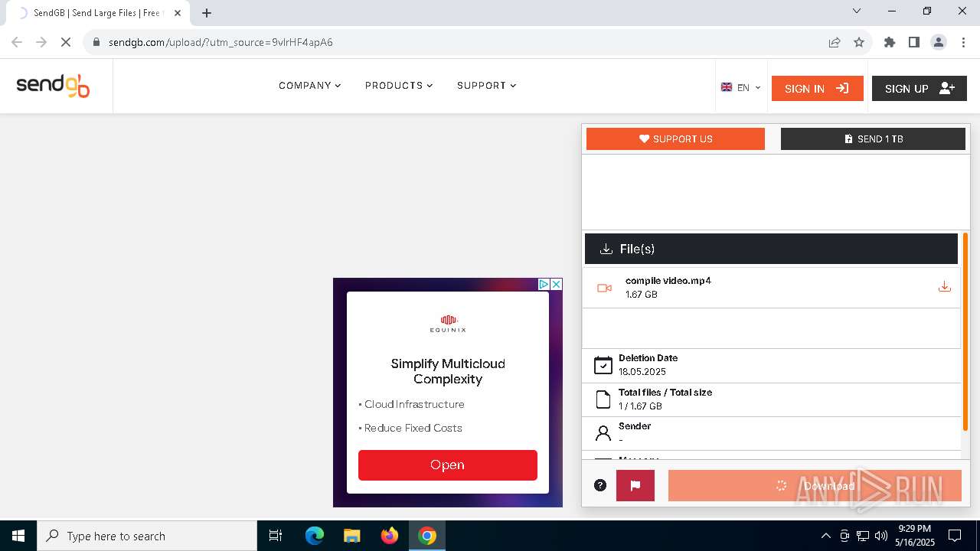Select the Deletion Date 18.05.2025 text
The width and height of the screenshot is (980, 551).
pos(642,372)
